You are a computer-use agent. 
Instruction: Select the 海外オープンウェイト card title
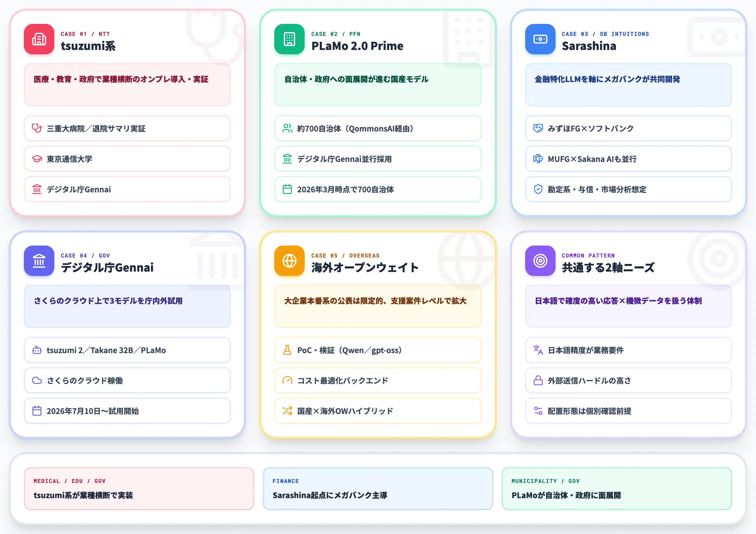365,268
